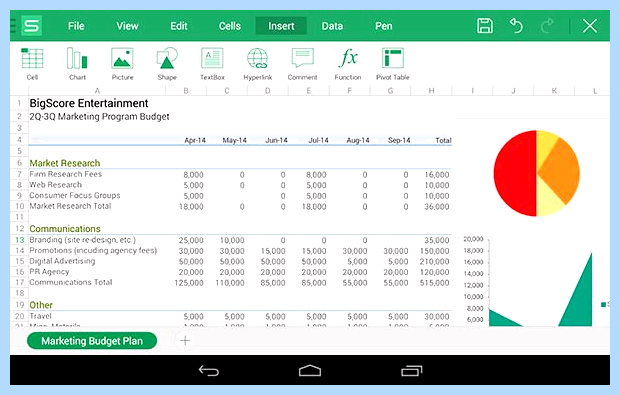Insert a Cell using the Cell icon

click(32, 64)
